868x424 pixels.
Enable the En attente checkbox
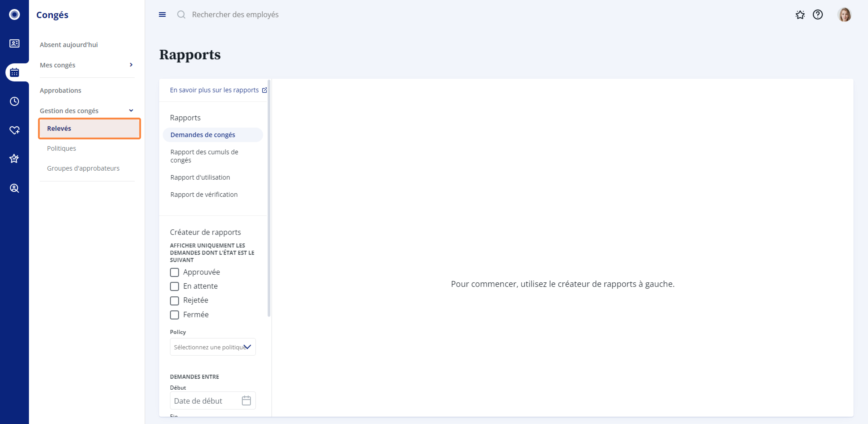(x=174, y=286)
